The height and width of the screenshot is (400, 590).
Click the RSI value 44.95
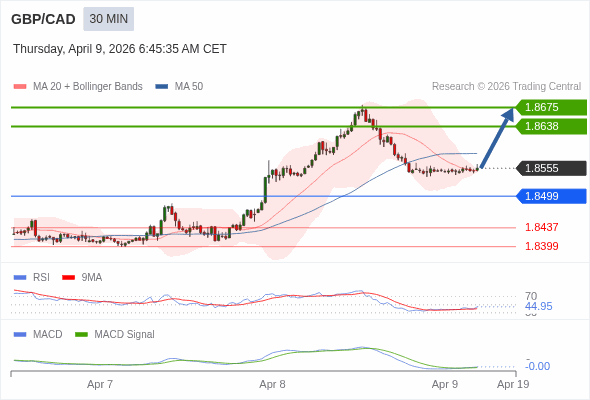coord(539,306)
